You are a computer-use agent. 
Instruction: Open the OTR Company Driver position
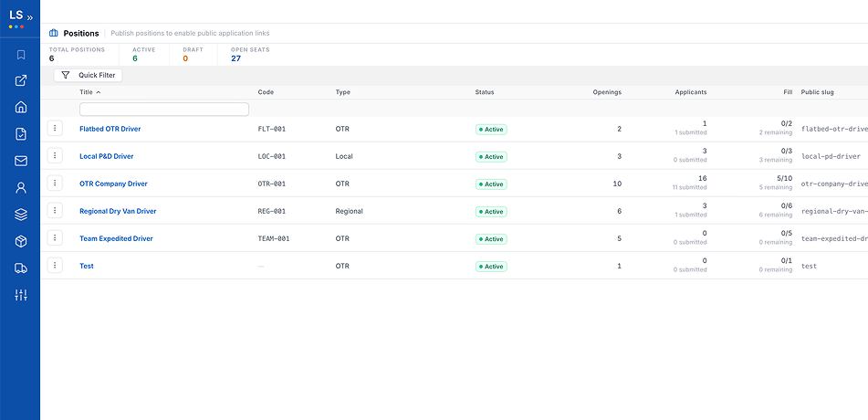113,184
